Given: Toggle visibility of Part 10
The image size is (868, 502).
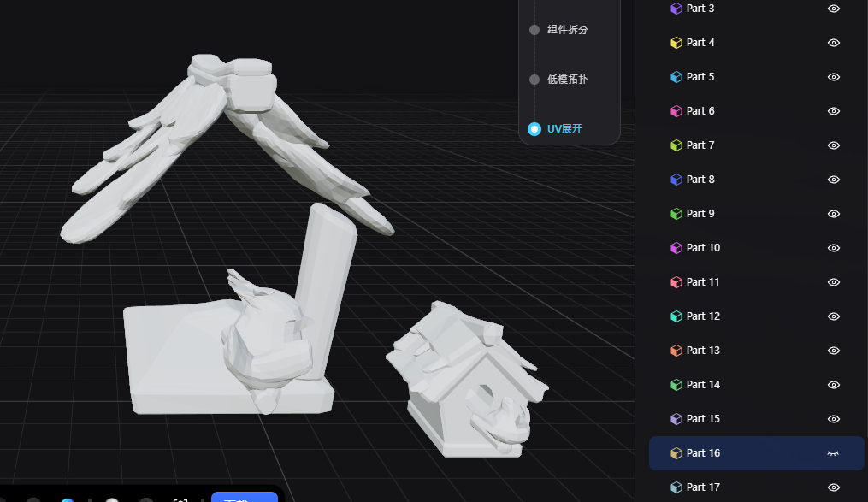Looking at the screenshot, I should click(x=833, y=248).
